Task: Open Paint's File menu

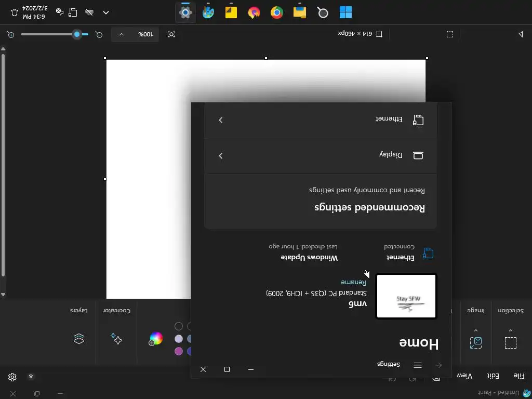Action: coord(519,376)
